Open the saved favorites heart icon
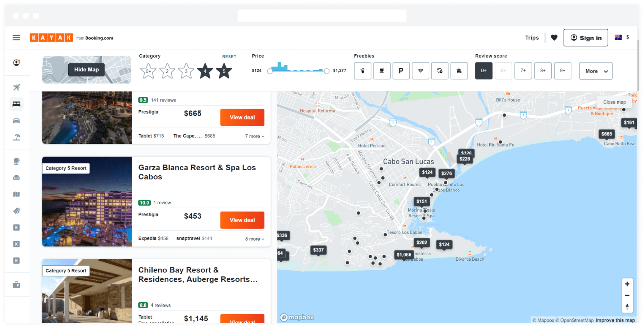This screenshot has height=328, width=644. [554, 38]
